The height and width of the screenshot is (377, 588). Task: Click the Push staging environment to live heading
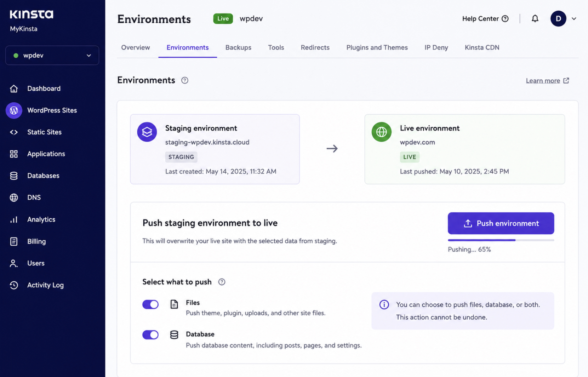tap(210, 223)
